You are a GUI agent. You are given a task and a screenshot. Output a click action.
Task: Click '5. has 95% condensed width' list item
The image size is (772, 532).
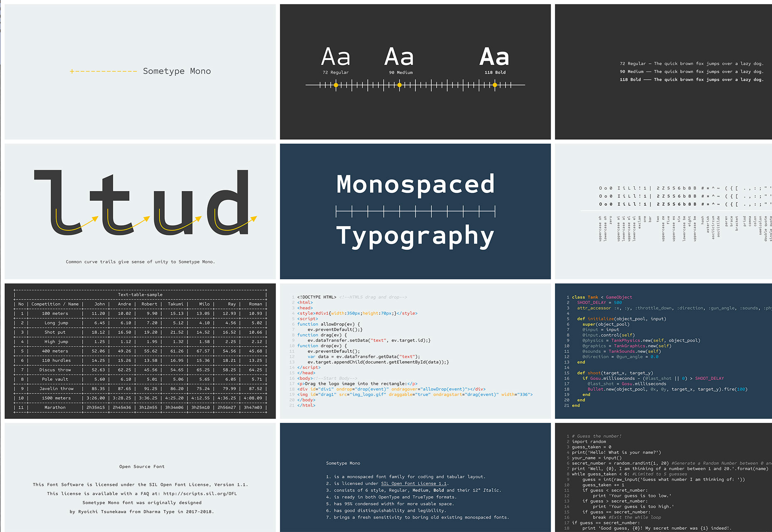click(390, 504)
